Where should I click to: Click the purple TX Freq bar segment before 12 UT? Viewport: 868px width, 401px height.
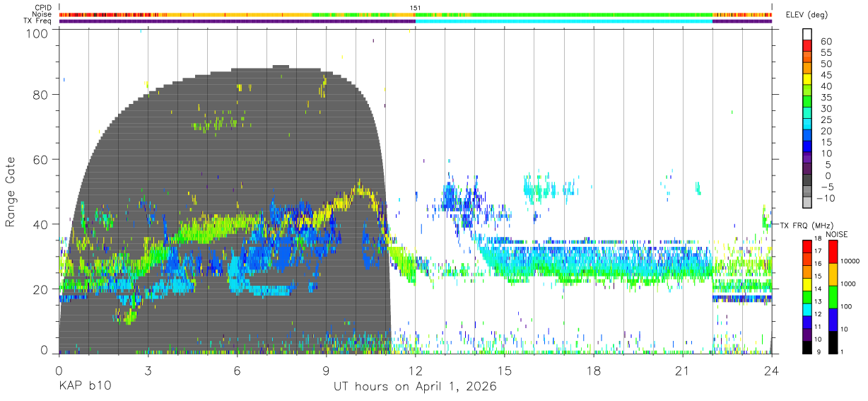(237, 21)
